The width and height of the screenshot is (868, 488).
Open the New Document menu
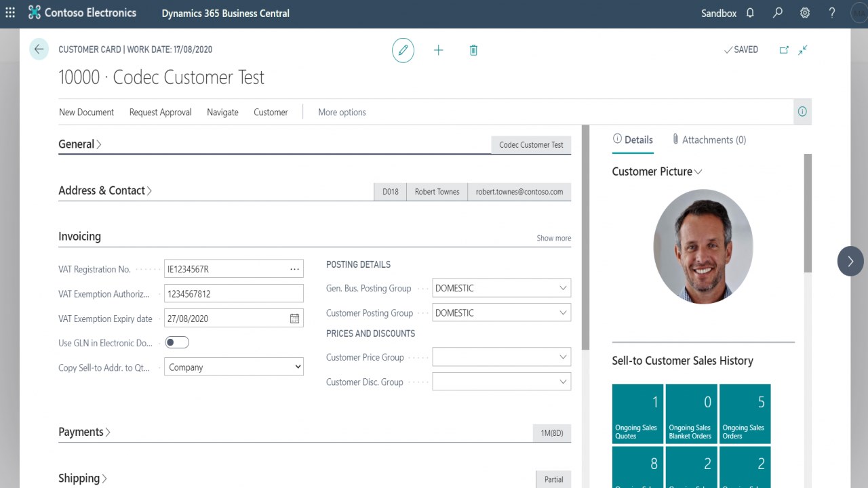tap(86, 113)
